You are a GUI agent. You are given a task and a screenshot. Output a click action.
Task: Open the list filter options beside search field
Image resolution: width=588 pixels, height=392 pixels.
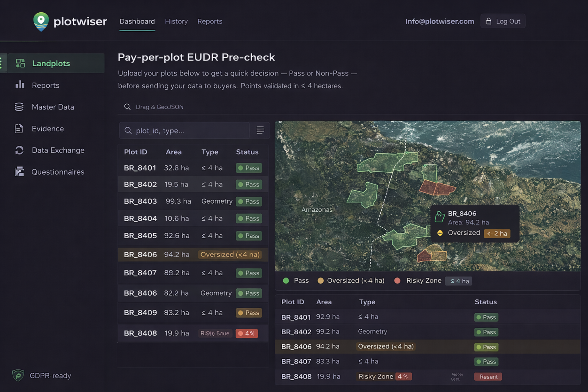click(260, 130)
